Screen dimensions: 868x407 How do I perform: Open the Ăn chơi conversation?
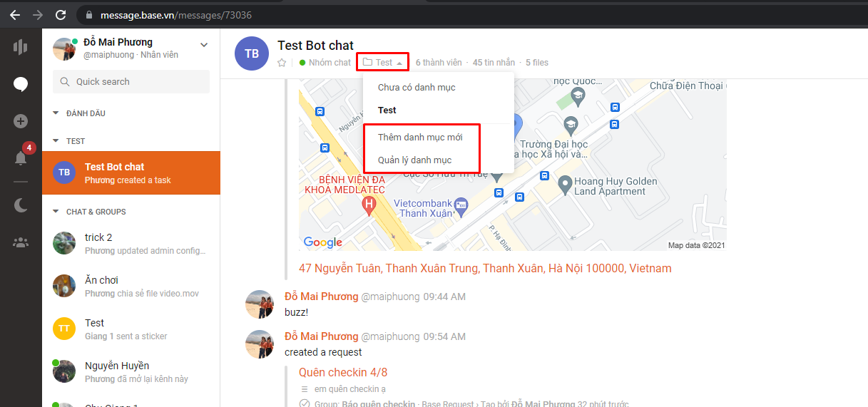[131, 287]
